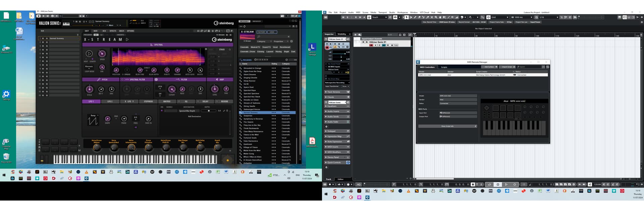This screenshot has width=644, height=201.
Task: Open the Input Port MPKmini2 field
Action: tap(458, 113)
